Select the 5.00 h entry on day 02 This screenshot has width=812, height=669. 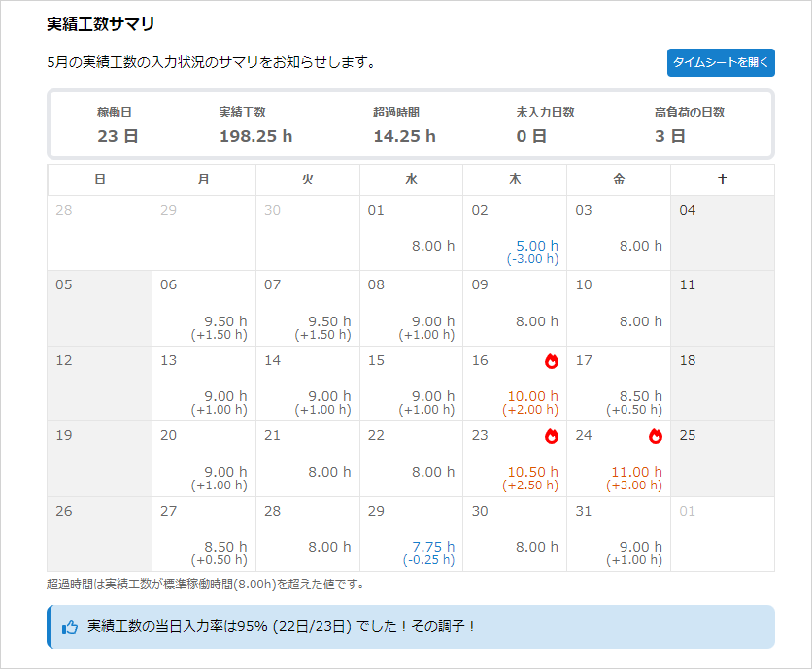537,246
